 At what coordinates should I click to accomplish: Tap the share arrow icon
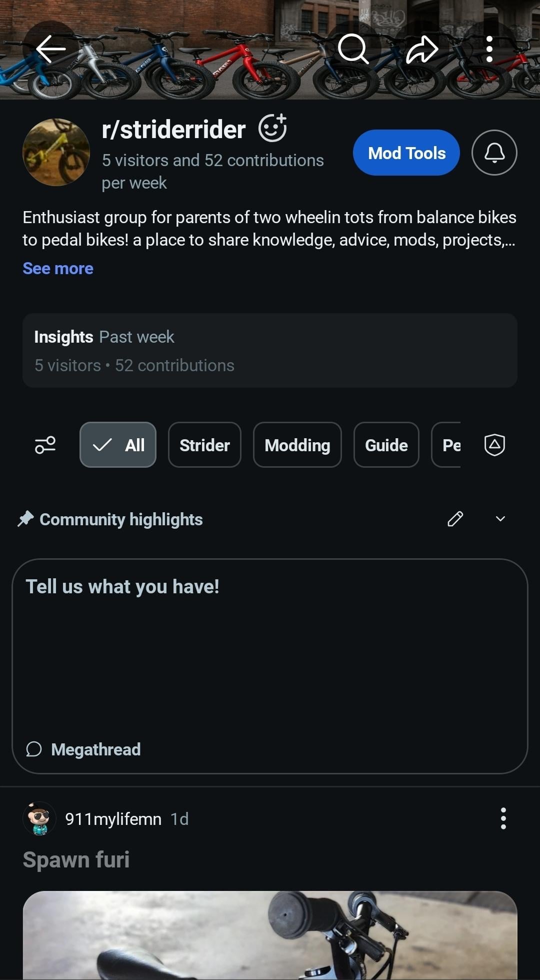click(x=422, y=49)
